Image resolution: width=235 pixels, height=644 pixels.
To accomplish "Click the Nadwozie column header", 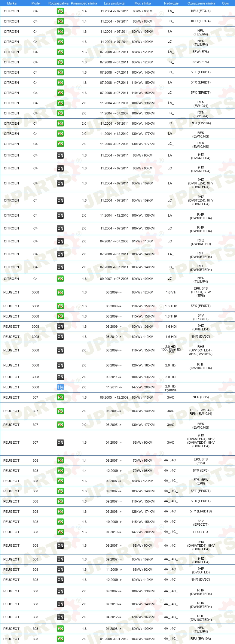I will click(x=171, y=3).
